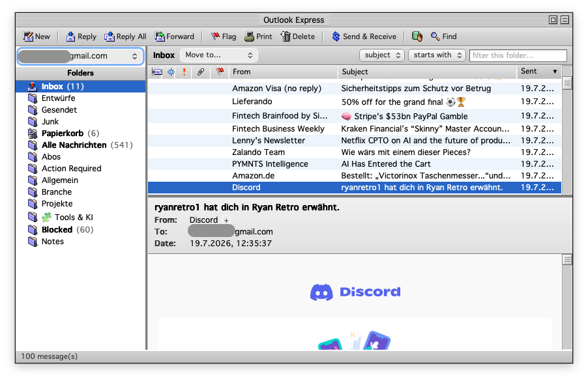Select the PYMNTS Intelligence email
The image size is (588, 381).
click(x=355, y=163)
